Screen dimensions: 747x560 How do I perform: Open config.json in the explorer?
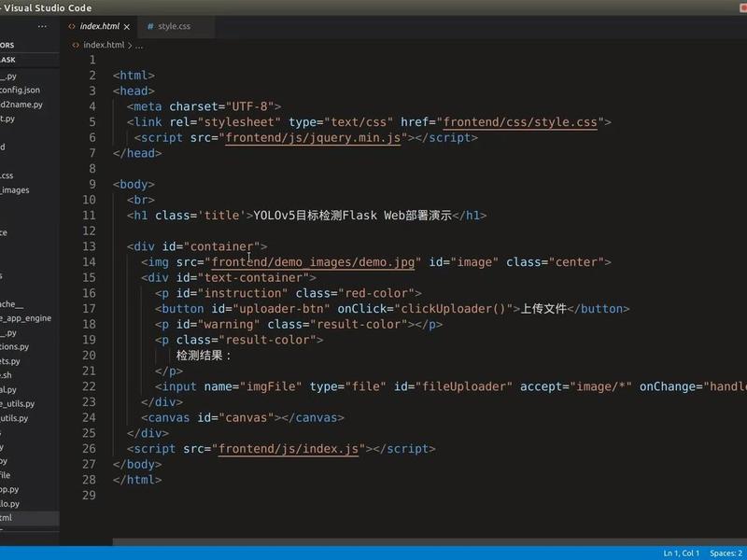click(x=20, y=90)
